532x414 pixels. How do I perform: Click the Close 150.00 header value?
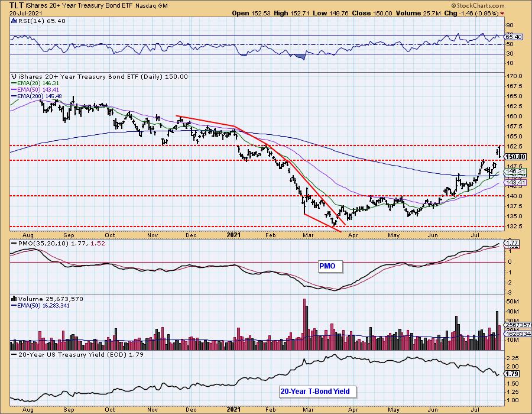pyautogui.click(x=372, y=13)
